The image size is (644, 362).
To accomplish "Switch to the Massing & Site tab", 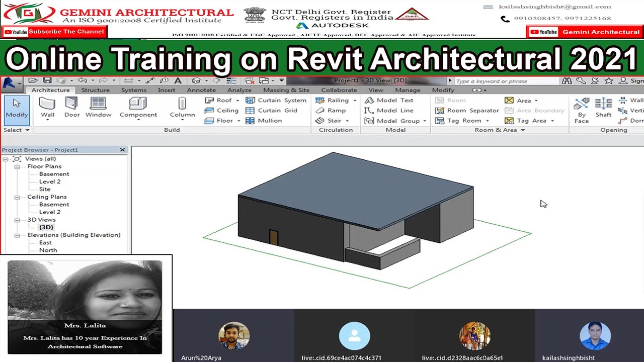I will (x=286, y=90).
